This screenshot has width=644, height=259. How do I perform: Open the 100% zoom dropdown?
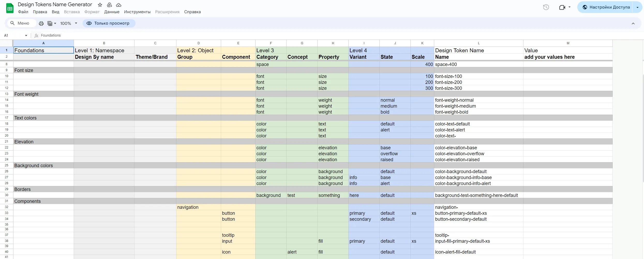tap(69, 23)
